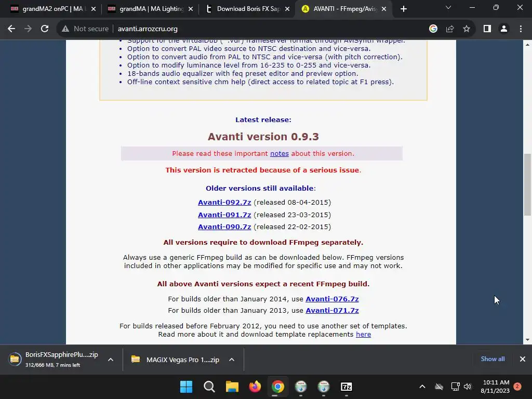
Task: Open a new browser tab
Action: coord(403,9)
